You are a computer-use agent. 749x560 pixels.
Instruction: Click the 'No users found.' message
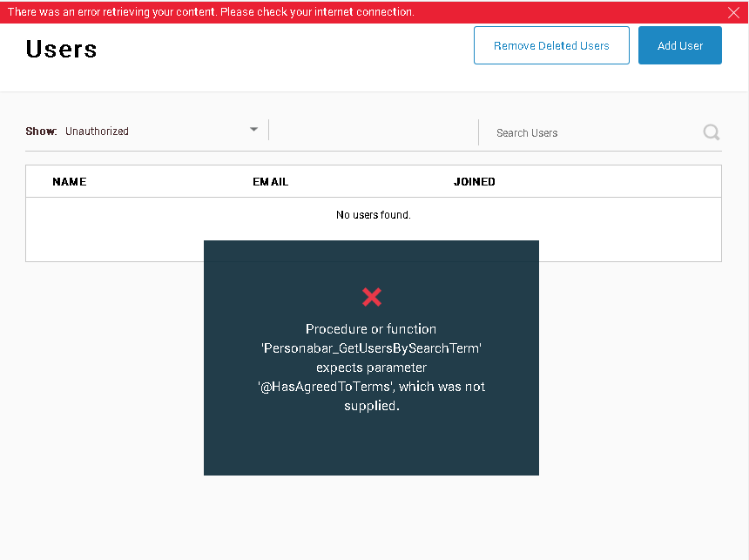(373, 215)
